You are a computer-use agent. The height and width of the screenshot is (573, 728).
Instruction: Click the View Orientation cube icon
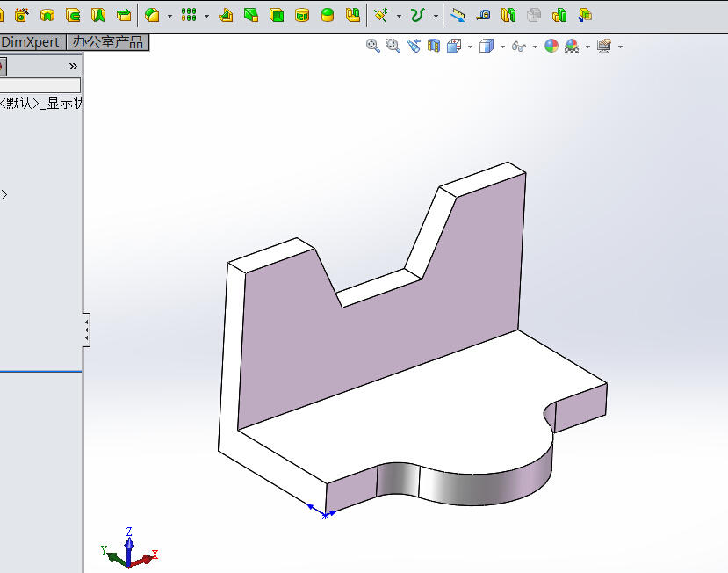454,46
